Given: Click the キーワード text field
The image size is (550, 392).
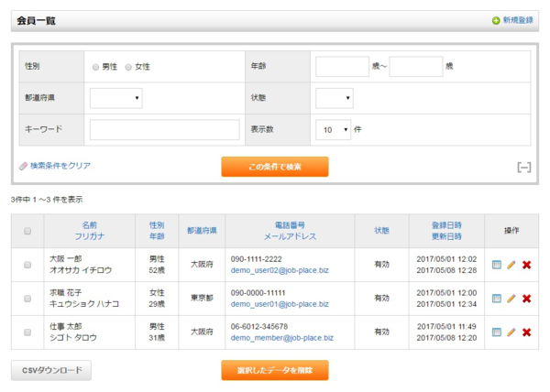Looking at the screenshot, I should [x=164, y=130].
